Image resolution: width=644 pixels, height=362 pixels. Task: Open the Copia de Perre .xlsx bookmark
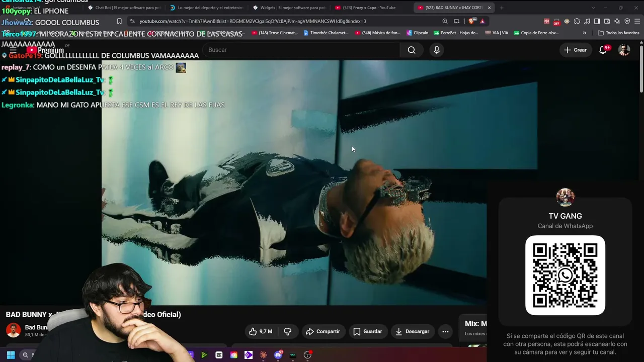[536, 33]
